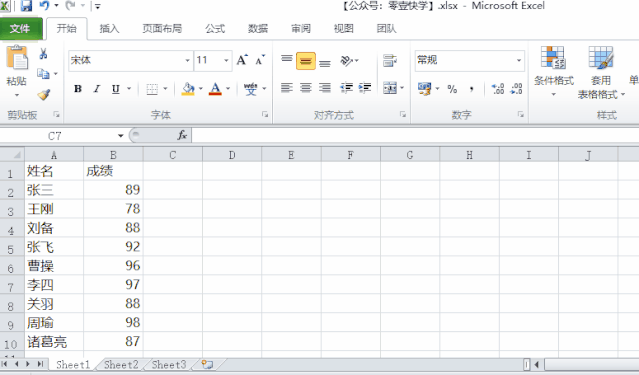
Task: Open the 常规 number format dropdown
Action: coord(519,60)
